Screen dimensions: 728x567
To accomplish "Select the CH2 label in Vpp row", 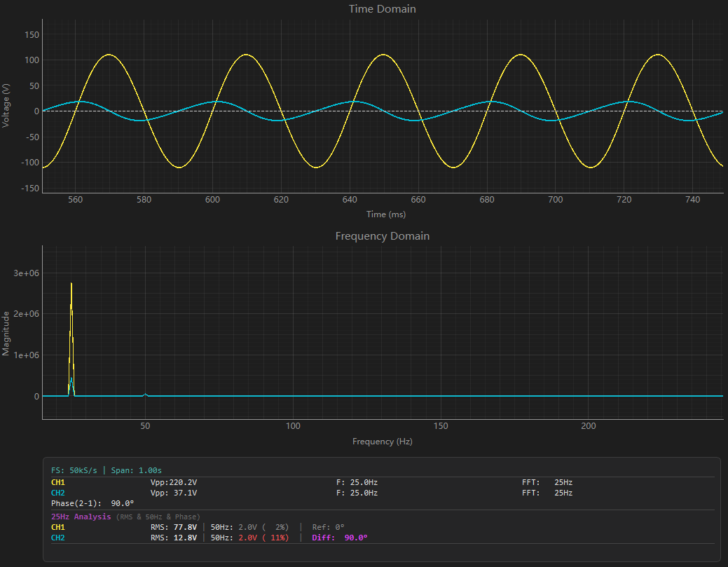I will point(58,493).
